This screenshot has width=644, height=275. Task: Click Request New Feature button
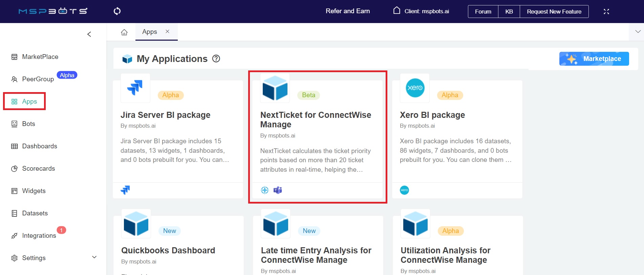[554, 12]
